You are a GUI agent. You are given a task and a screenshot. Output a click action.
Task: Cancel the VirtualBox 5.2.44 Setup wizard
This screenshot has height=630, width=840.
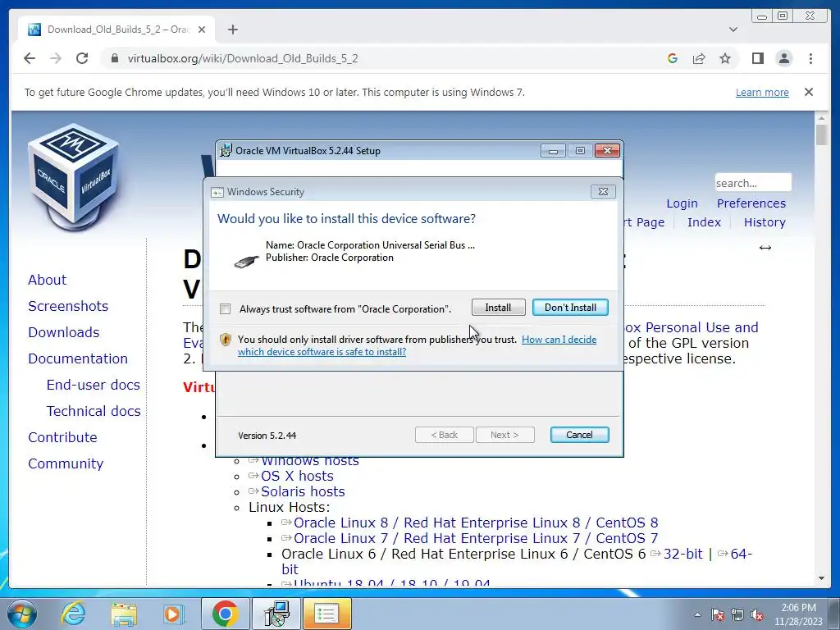coord(579,435)
